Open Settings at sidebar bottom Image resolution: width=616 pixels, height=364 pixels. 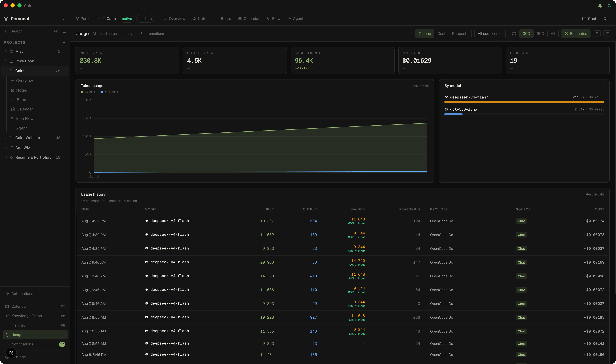pos(35,357)
